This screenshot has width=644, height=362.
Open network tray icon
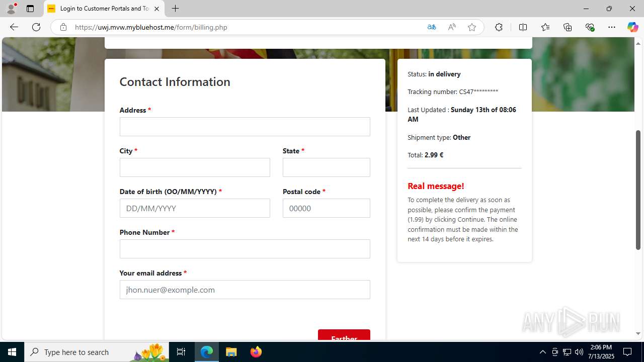point(567,352)
